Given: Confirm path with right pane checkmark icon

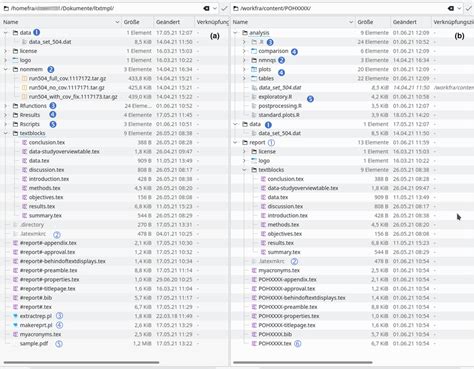Looking at the screenshot, I should (x=468, y=8).
